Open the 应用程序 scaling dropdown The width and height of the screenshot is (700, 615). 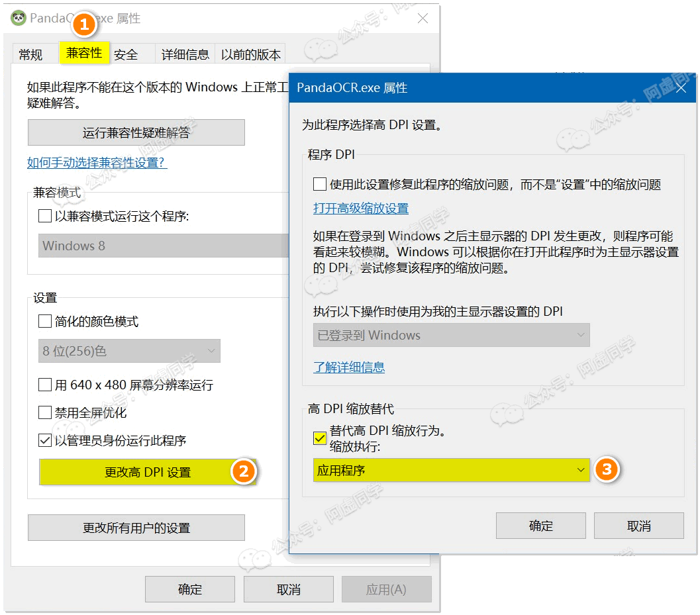point(452,471)
